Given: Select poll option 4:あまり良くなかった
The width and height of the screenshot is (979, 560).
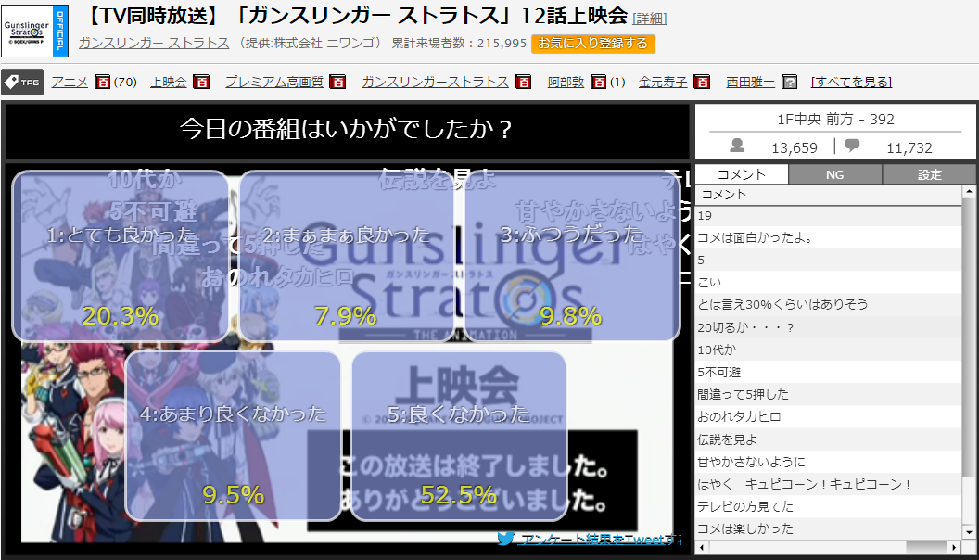Looking at the screenshot, I should click(x=234, y=436).
